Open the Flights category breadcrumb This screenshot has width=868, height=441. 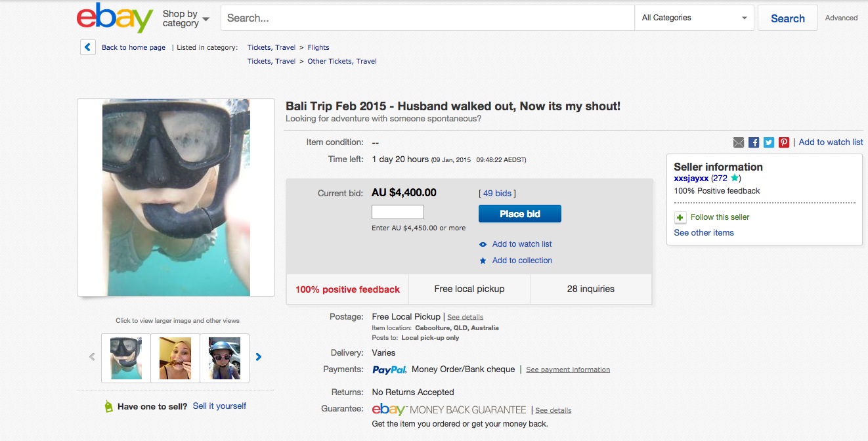tap(318, 47)
